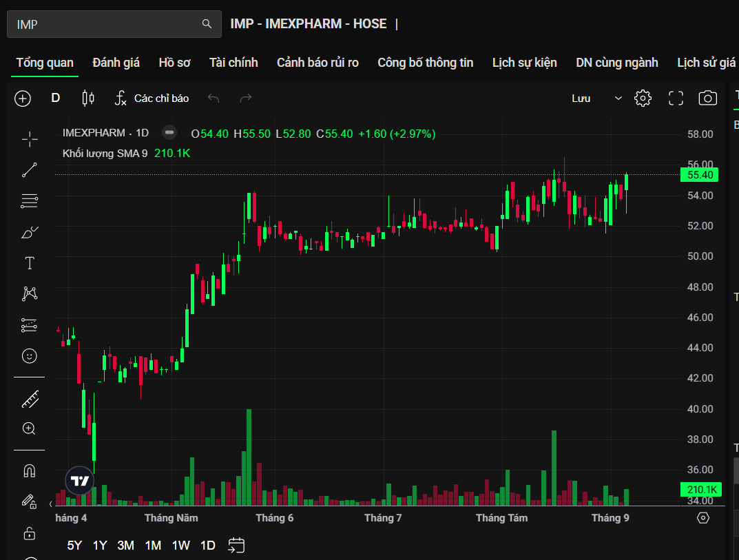Click the compare or add symbol plus icon
739x560 pixels.
(23, 98)
